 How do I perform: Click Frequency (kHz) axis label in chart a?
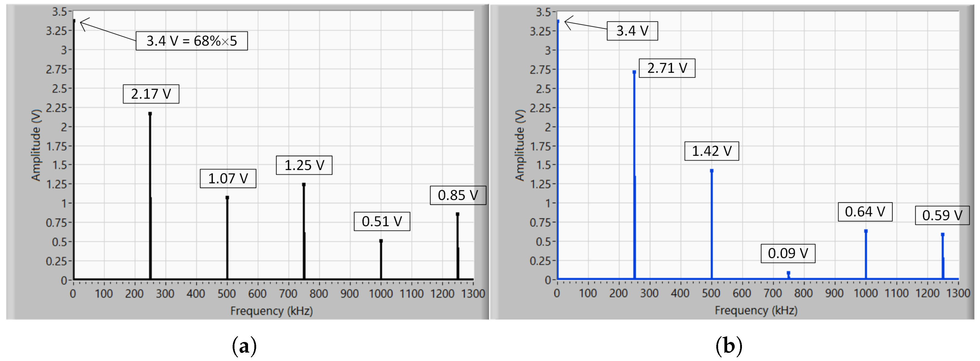tap(271, 311)
